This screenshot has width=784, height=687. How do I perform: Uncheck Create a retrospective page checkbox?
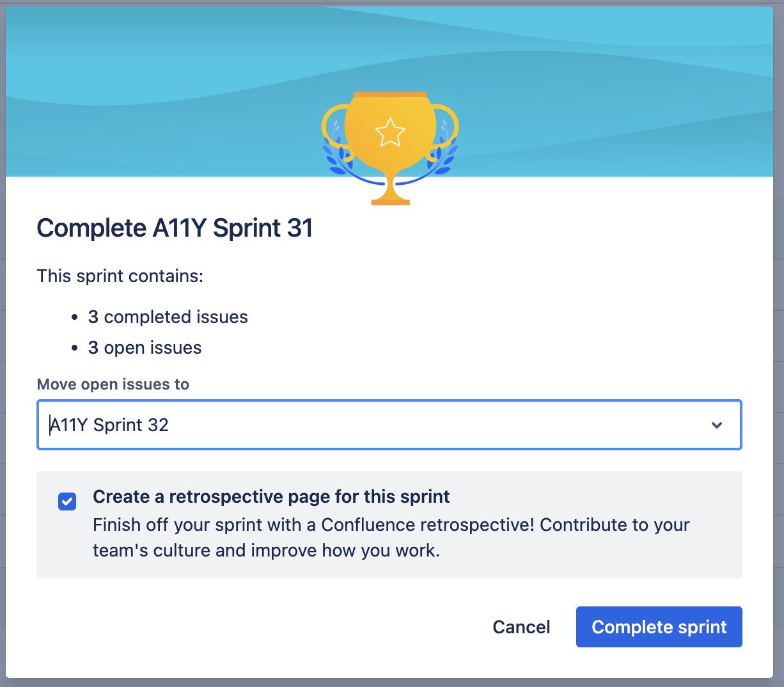67,501
